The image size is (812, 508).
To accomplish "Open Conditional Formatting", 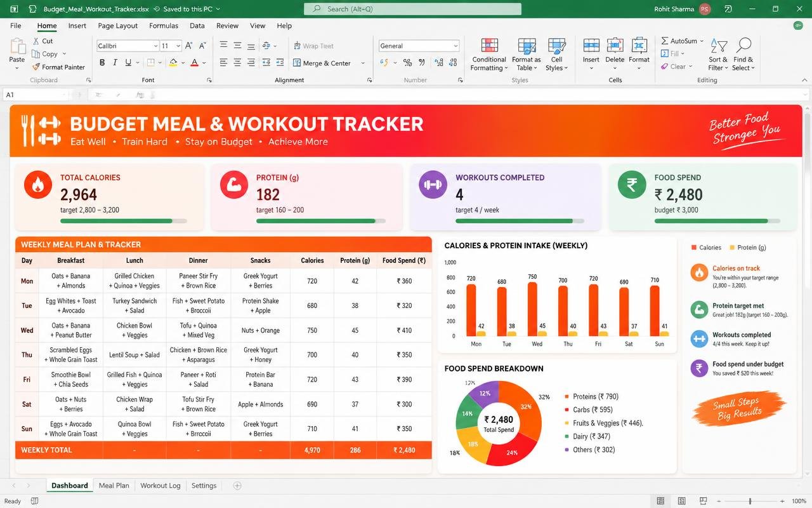I will point(489,55).
